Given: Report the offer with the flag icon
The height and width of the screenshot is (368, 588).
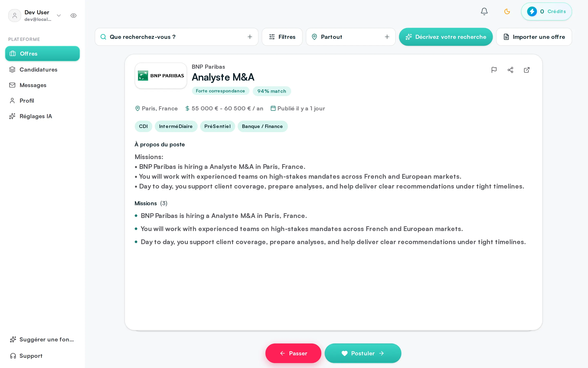Looking at the screenshot, I should pos(494,70).
